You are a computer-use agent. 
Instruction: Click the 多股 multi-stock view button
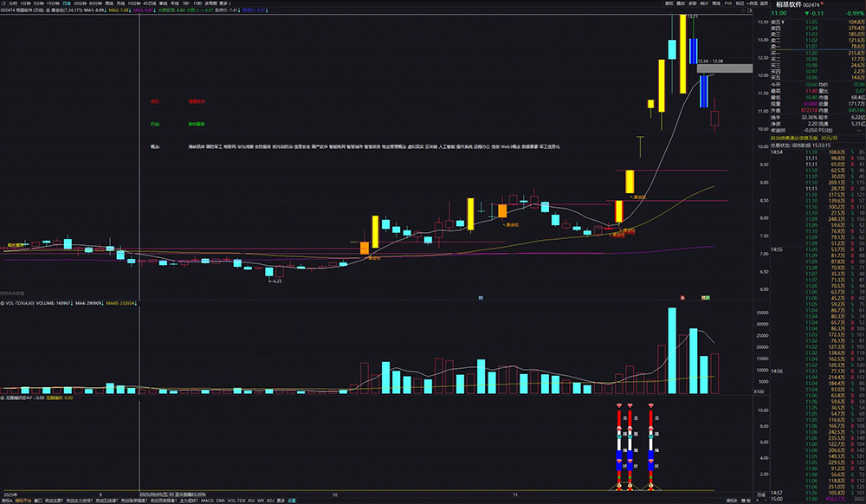(693, 3)
